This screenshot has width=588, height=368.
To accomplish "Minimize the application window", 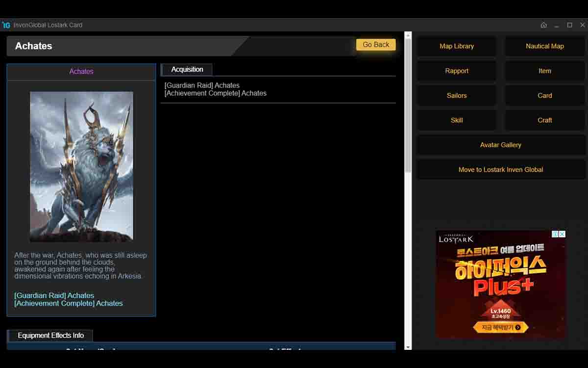I will [557, 25].
